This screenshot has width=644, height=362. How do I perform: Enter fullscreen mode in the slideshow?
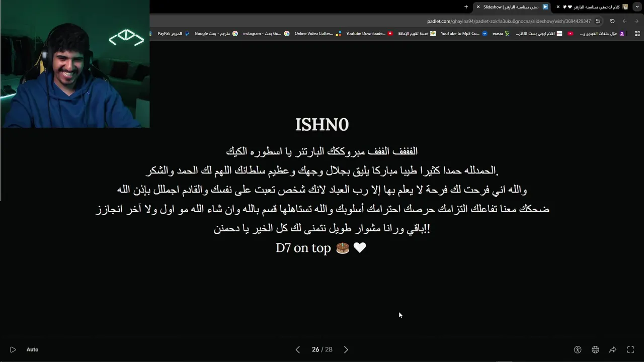[630, 349]
